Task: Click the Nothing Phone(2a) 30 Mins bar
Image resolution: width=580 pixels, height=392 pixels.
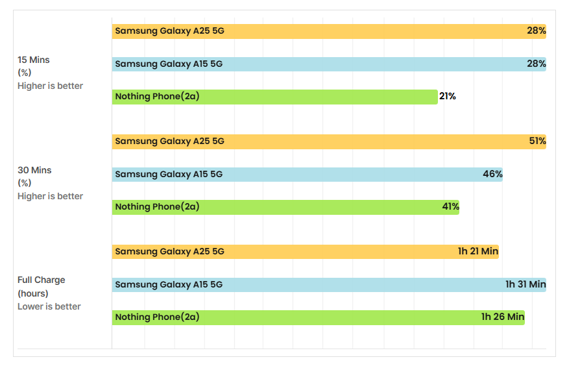Action: [285, 207]
